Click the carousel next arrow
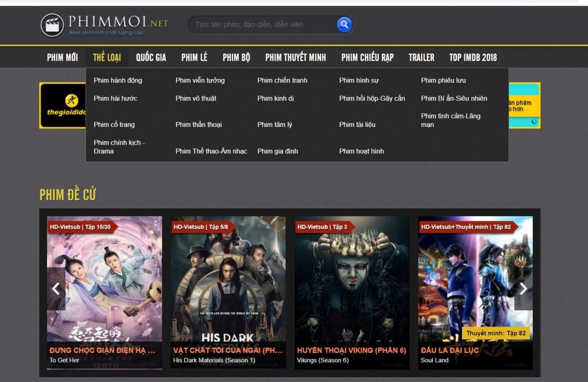The width and height of the screenshot is (588, 382). [x=523, y=289]
